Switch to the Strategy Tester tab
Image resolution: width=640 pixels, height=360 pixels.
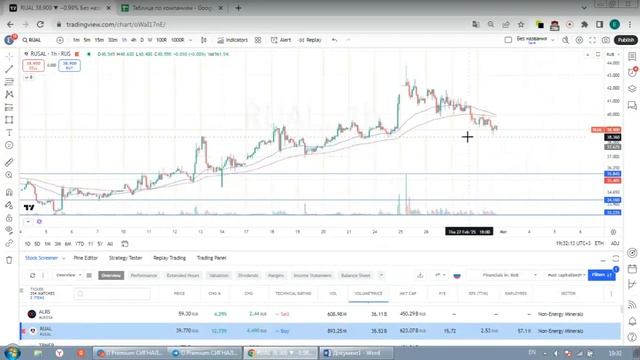pos(125,258)
